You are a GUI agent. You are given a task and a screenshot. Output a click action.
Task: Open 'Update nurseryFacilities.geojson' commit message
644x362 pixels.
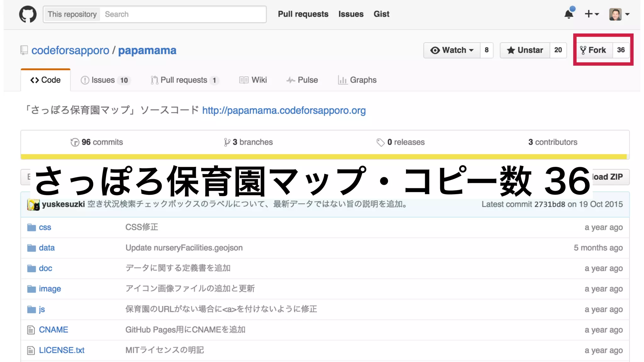pyautogui.click(x=184, y=248)
